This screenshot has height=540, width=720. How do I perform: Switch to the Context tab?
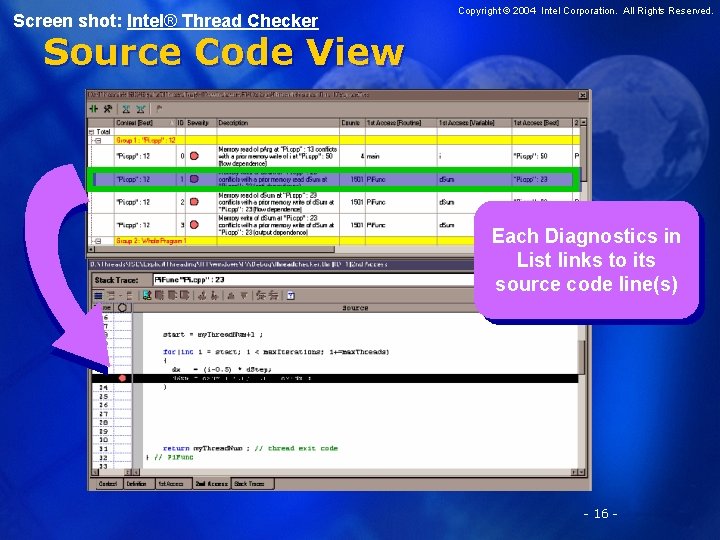click(108, 484)
